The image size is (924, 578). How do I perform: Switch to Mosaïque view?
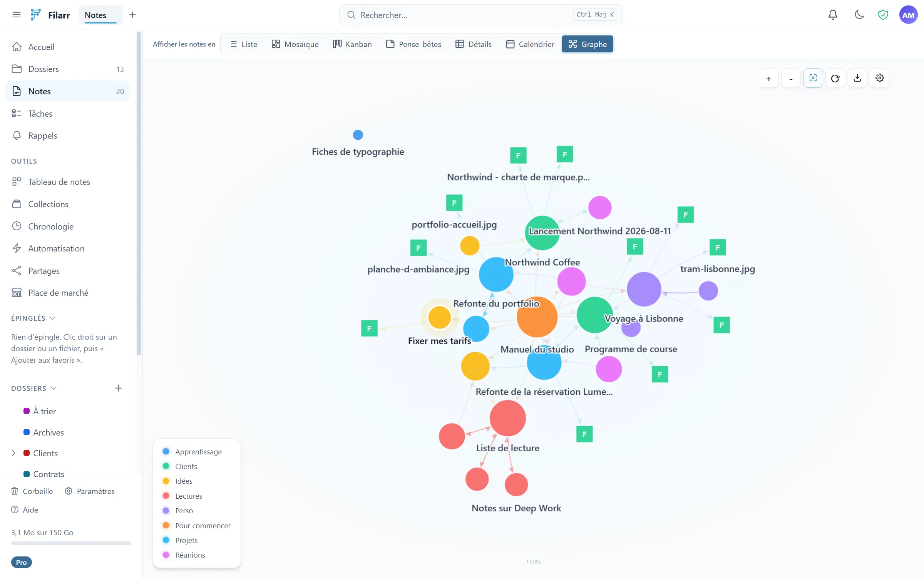pyautogui.click(x=295, y=44)
